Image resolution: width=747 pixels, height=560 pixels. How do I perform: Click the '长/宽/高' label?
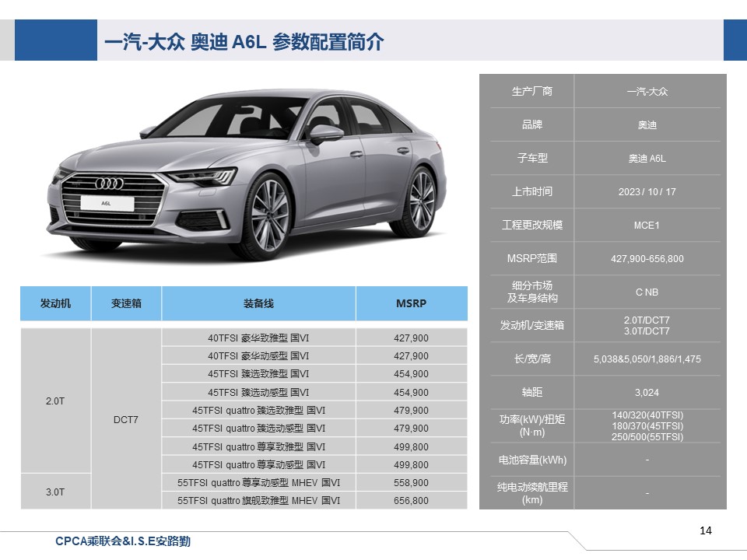pyautogui.click(x=532, y=359)
